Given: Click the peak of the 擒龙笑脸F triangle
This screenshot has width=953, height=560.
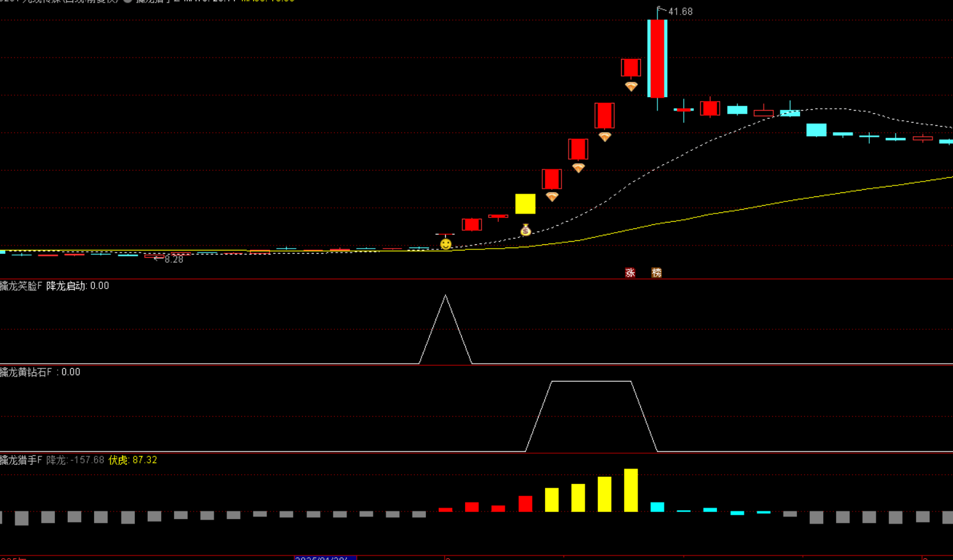Looking at the screenshot, I should (445, 297).
